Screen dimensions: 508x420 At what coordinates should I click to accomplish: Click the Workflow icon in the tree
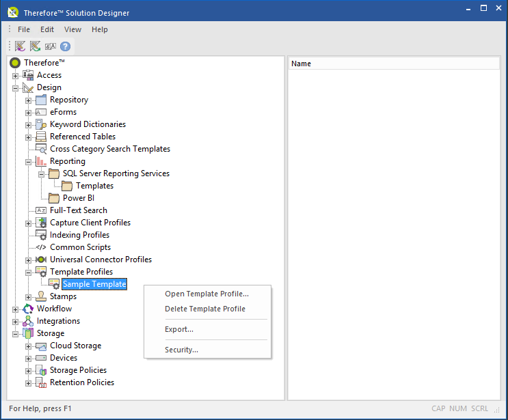(x=28, y=309)
